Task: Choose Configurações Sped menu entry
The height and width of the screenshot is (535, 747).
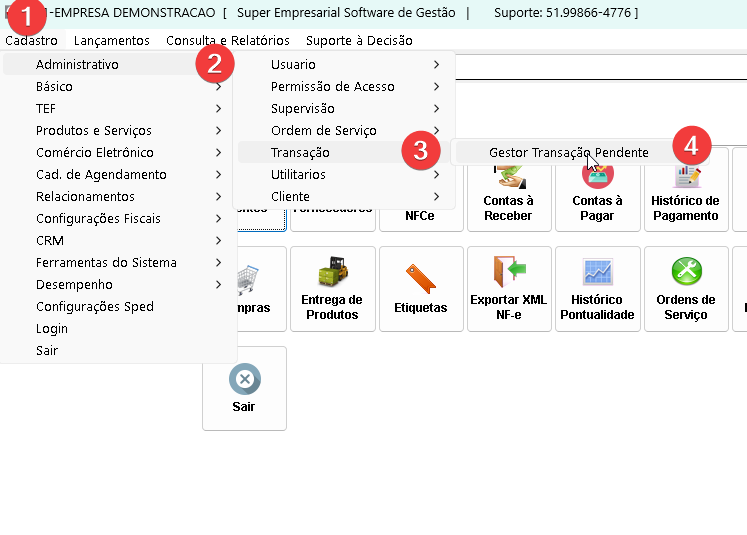Action: click(x=117, y=306)
